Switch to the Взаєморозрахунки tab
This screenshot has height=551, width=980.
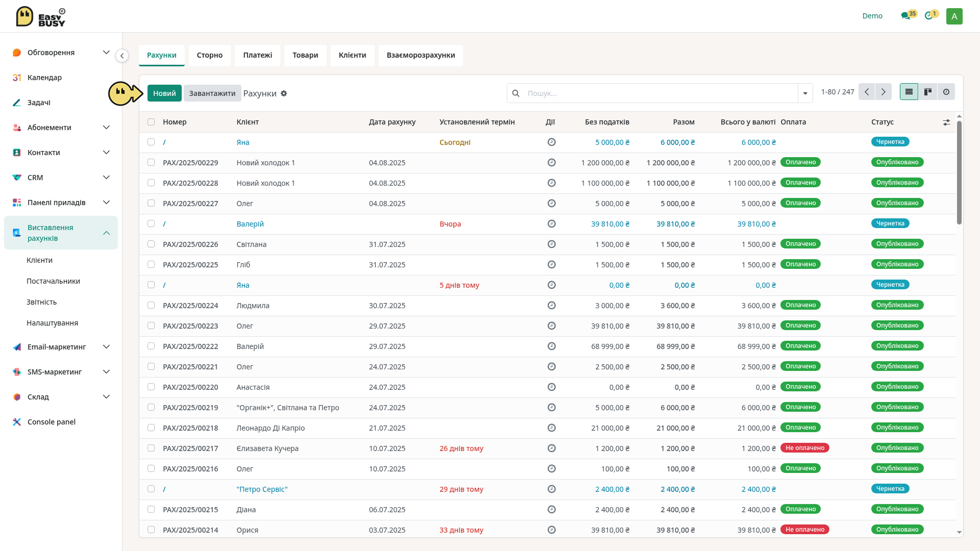click(421, 55)
